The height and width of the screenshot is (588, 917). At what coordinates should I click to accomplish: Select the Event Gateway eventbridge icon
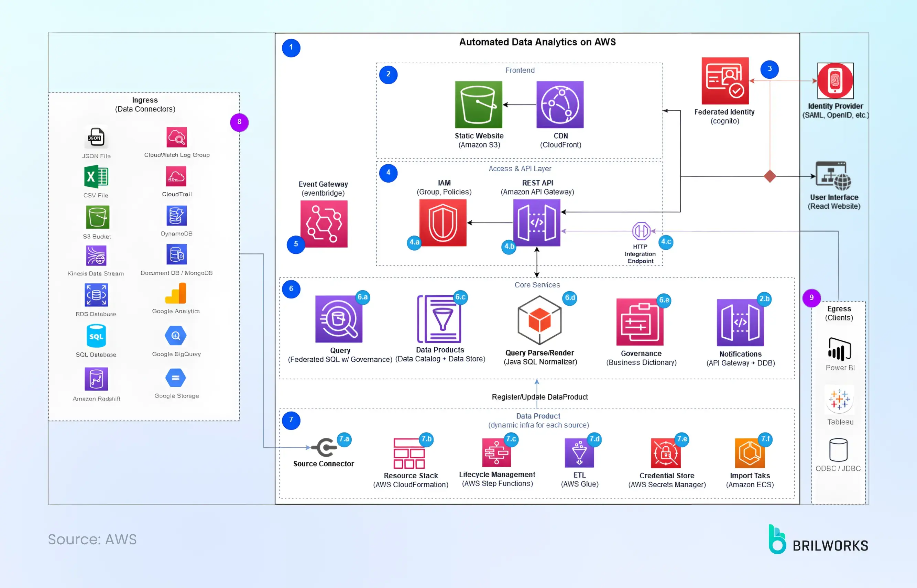(323, 224)
